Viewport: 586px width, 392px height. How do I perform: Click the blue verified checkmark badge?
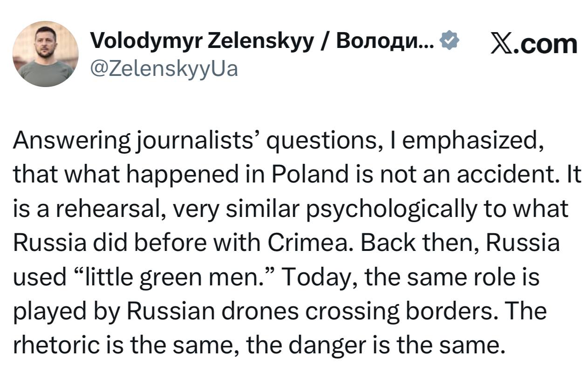click(x=449, y=43)
